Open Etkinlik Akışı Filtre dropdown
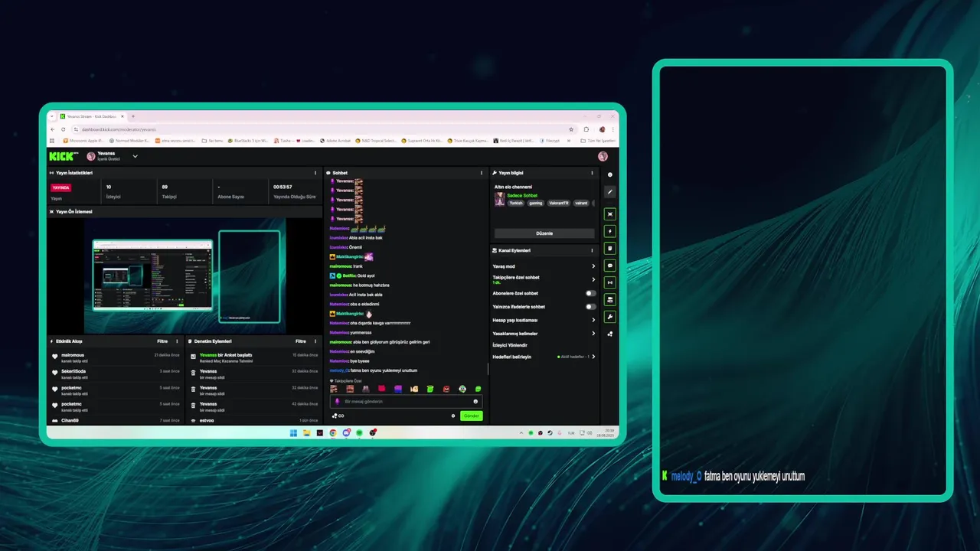 [x=162, y=341]
